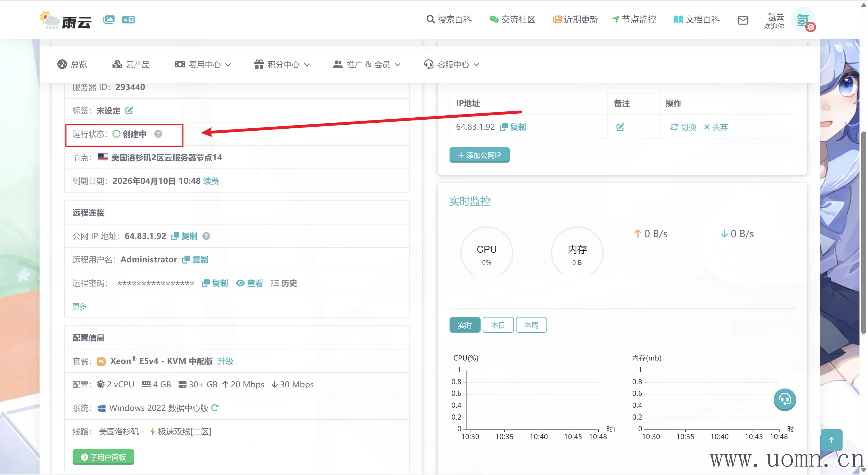This screenshot has width=868, height=475.
Task: Click the edit note icon in the IP table
Action: [620, 127]
